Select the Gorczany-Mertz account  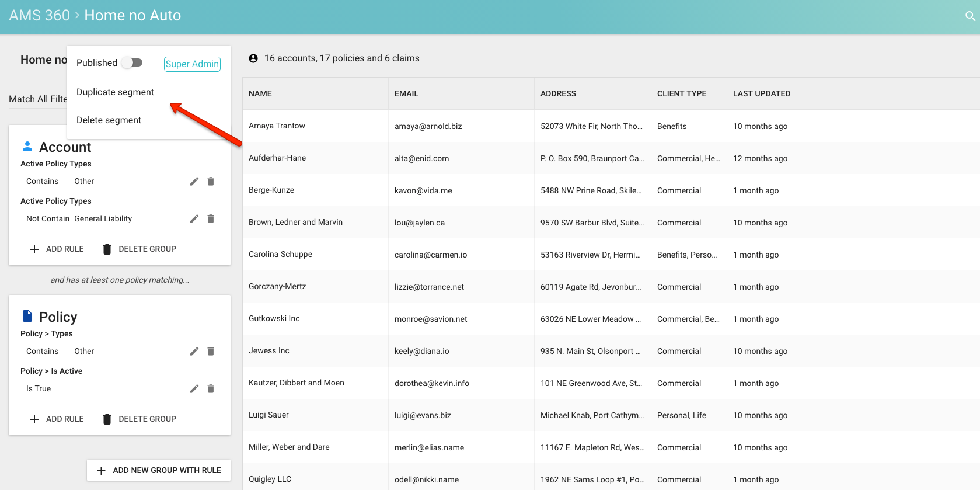[x=277, y=287]
